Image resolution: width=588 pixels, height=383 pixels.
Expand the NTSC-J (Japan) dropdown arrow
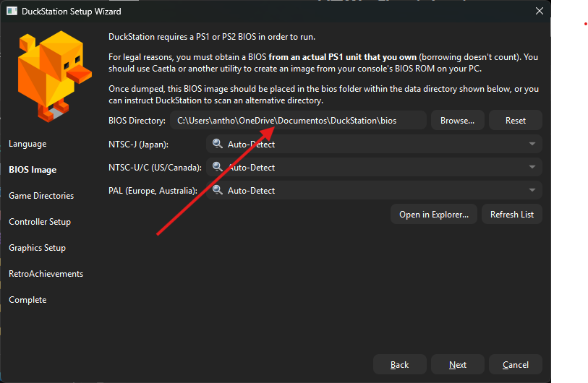pos(532,144)
